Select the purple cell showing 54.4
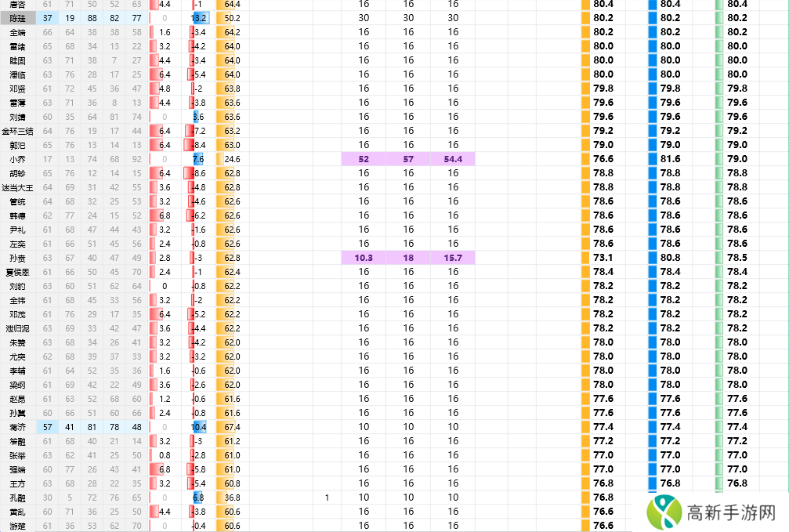 [453, 159]
